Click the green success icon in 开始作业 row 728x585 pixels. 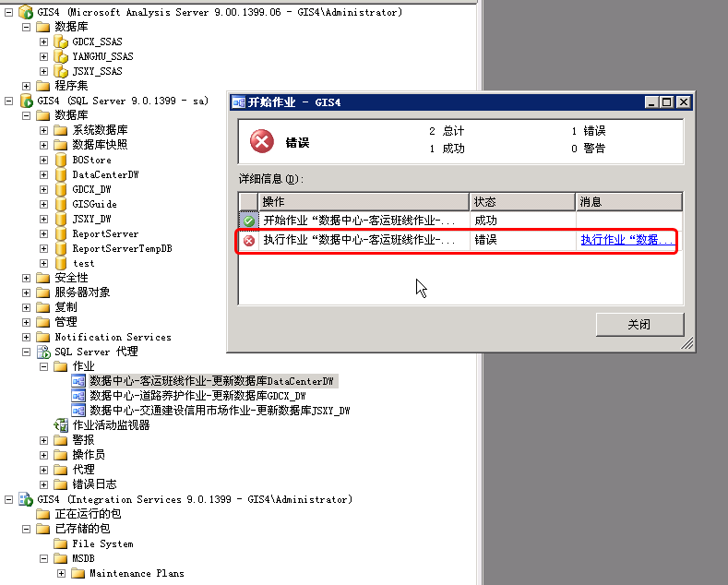(249, 221)
